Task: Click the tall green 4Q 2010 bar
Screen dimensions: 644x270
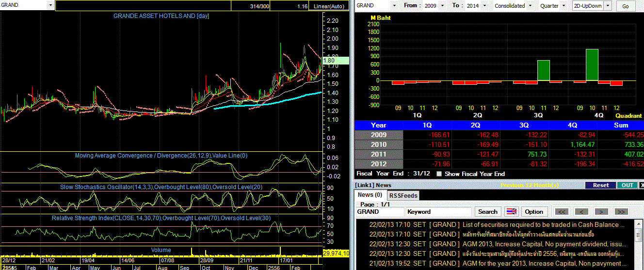Action: [x=592, y=64]
